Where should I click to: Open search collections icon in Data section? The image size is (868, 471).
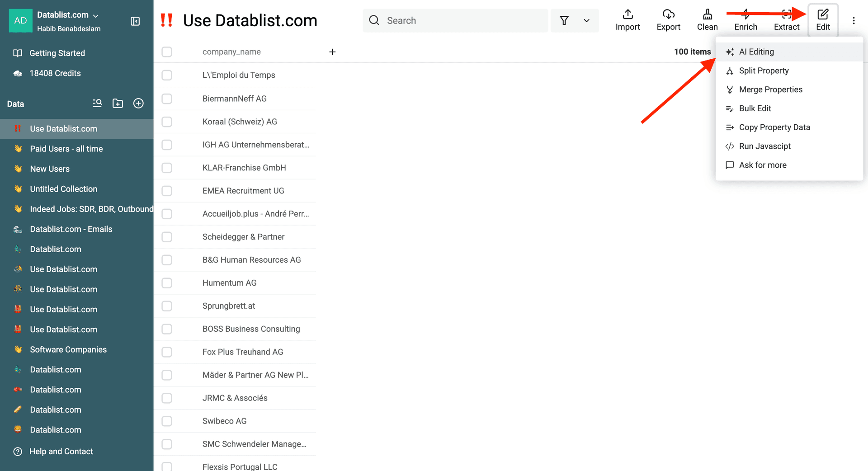pyautogui.click(x=97, y=104)
